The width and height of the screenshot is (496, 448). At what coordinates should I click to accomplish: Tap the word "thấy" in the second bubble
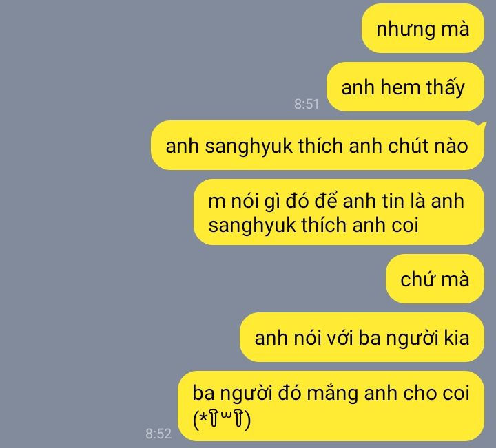point(445,87)
